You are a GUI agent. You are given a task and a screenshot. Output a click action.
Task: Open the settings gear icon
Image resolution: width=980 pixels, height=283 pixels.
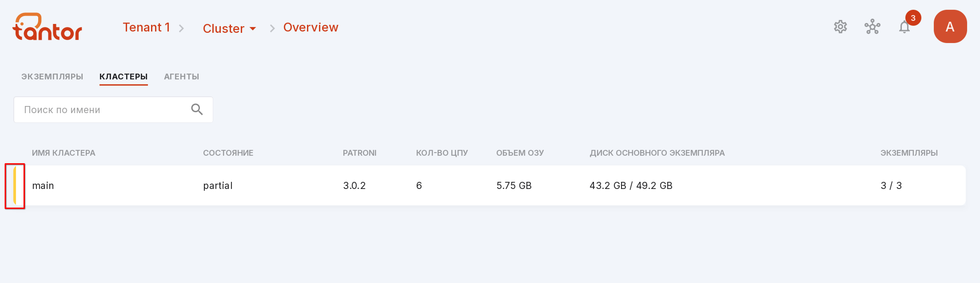840,27
